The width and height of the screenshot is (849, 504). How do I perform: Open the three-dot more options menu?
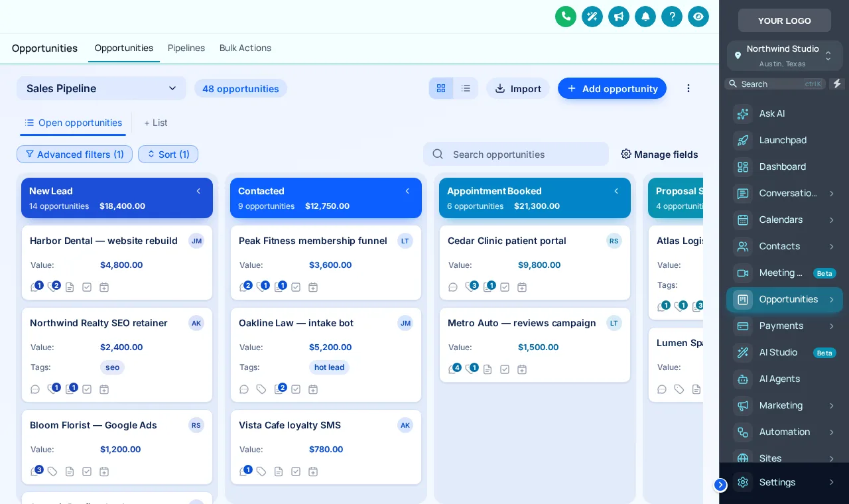coord(688,88)
